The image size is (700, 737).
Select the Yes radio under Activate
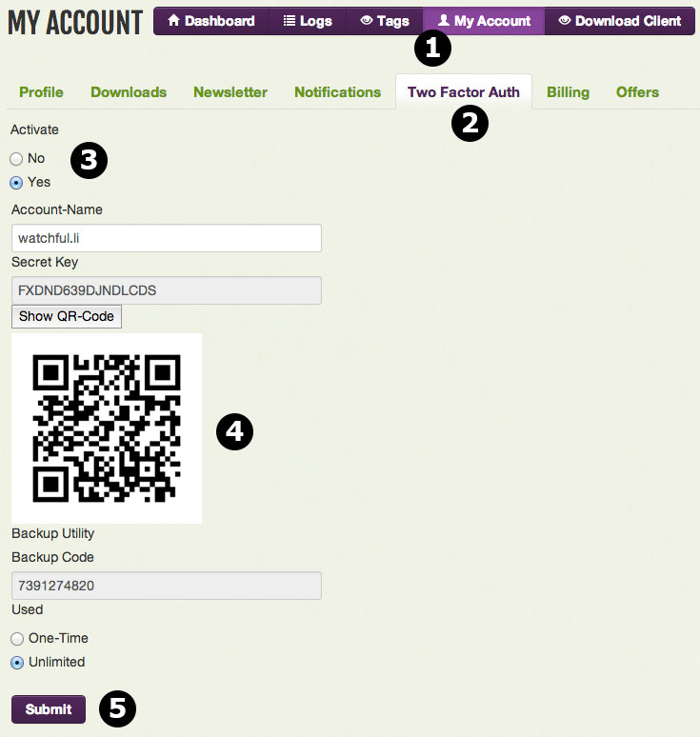tap(16, 183)
